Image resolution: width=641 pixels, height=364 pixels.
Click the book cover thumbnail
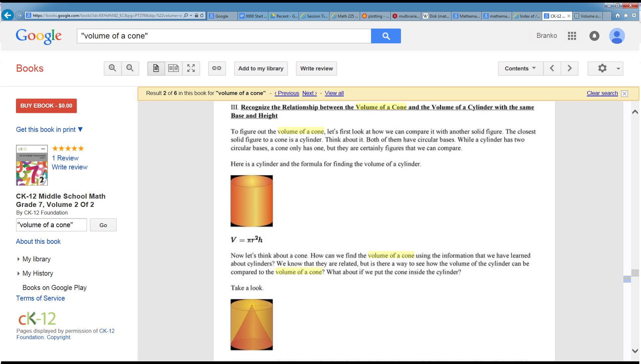point(32,165)
